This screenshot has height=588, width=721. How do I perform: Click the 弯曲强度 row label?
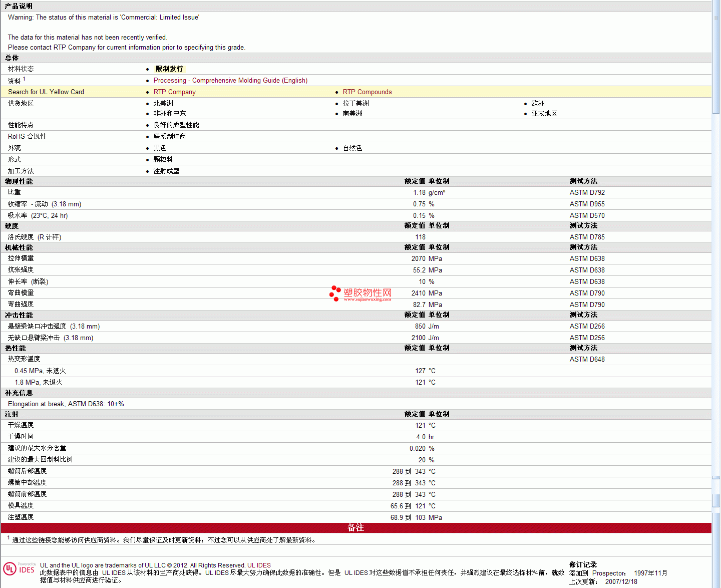(x=21, y=305)
